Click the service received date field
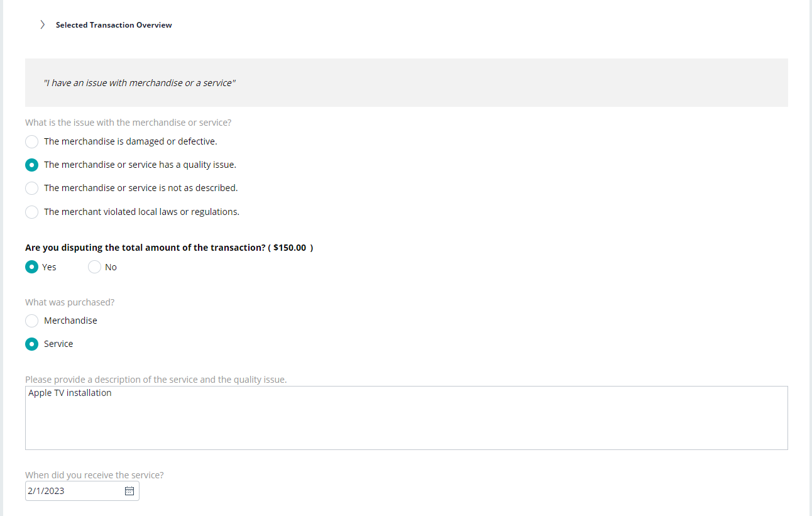The image size is (812, 516). [x=82, y=491]
